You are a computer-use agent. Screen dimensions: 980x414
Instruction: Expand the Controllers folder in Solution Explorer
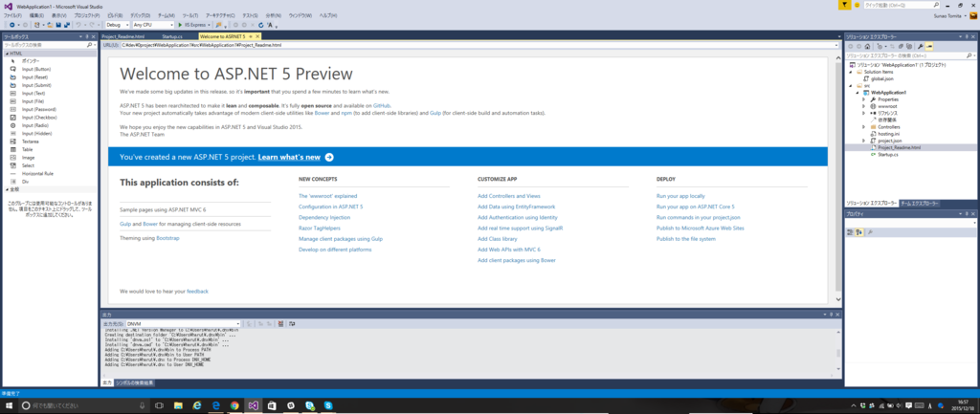tap(864, 127)
